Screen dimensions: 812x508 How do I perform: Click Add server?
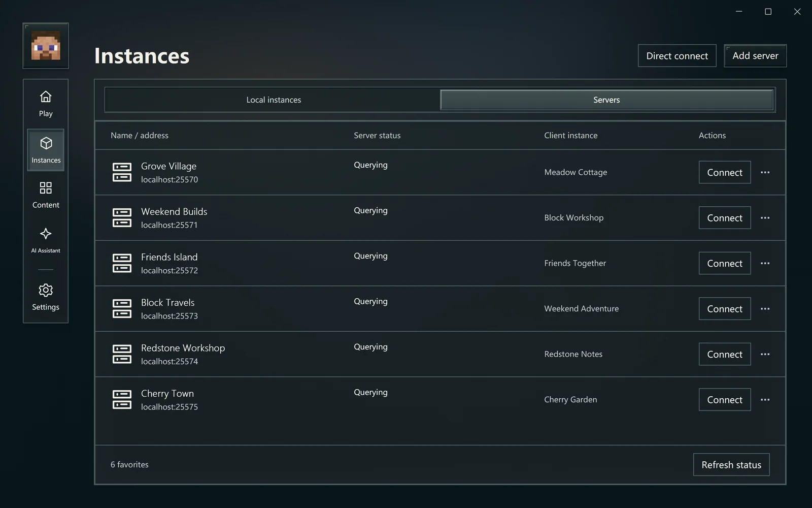click(755, 56)
